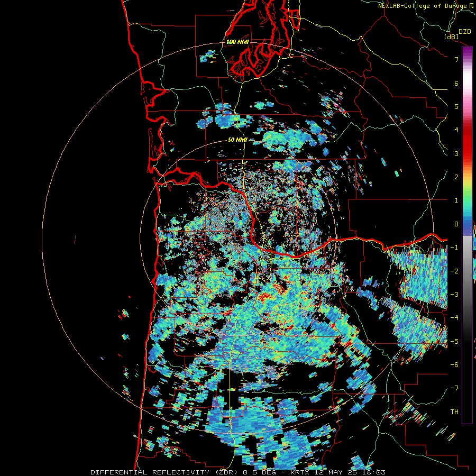Click the 100 NMI range ring label
The width and height of the screenshot is (476, 476).
(x=237, y=42)
